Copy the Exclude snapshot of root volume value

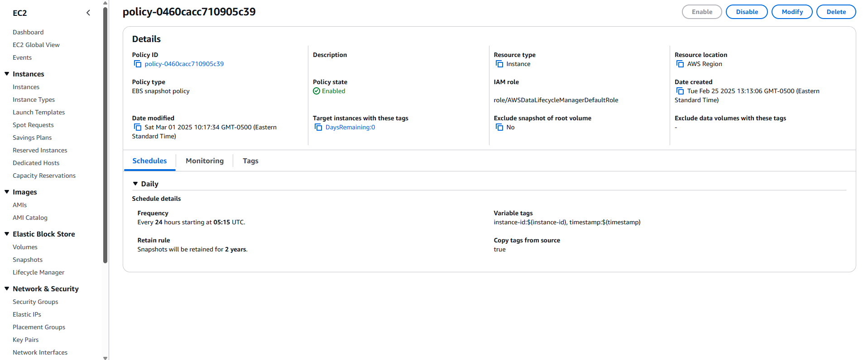[499, 127]
